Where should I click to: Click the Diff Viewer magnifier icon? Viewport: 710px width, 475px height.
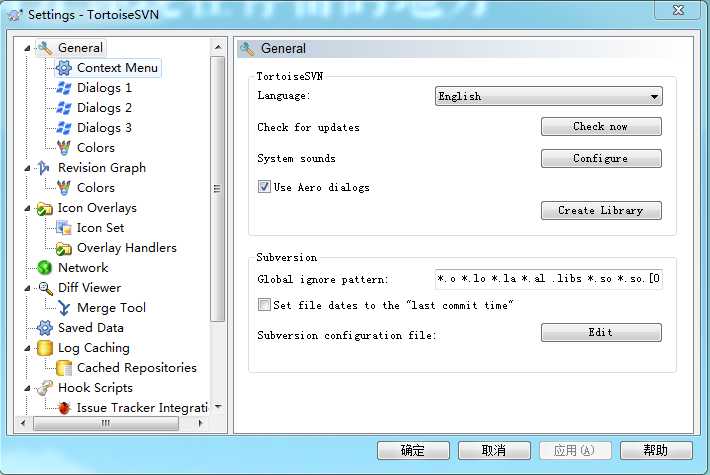pos(45,288)
